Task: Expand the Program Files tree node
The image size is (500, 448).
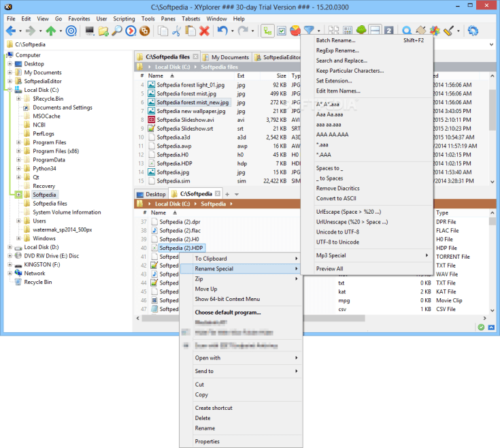Action: click(x=18, y=142)
